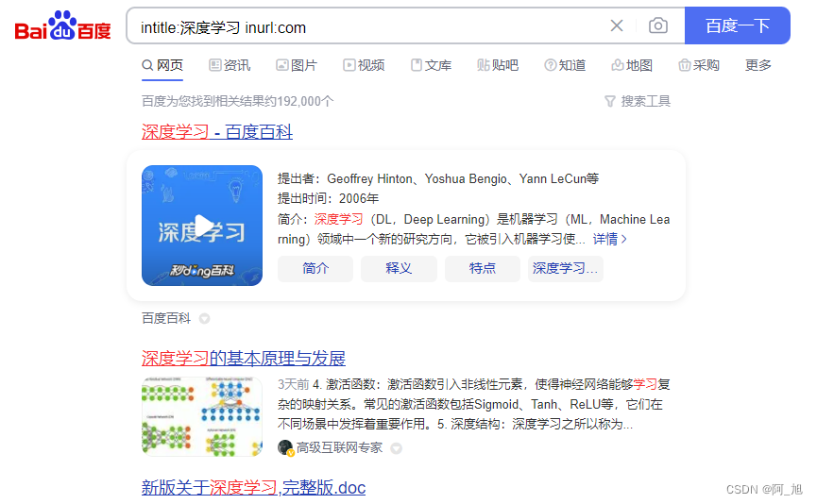Click the 百度一下 search button
The width and height of the screenshot is (817, 504).
point(738,25)
